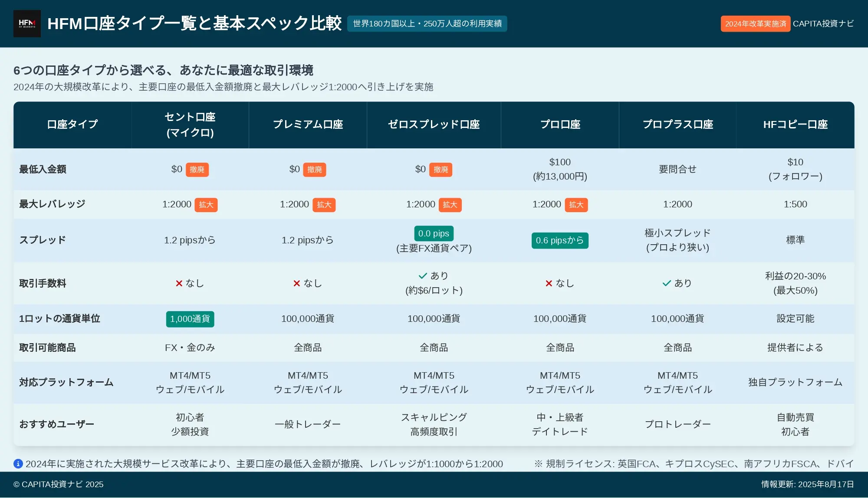Screen dimensions: 868x498
Task: Click the green check in プロプラス口座 取引手数料
Action: (667, 283)
